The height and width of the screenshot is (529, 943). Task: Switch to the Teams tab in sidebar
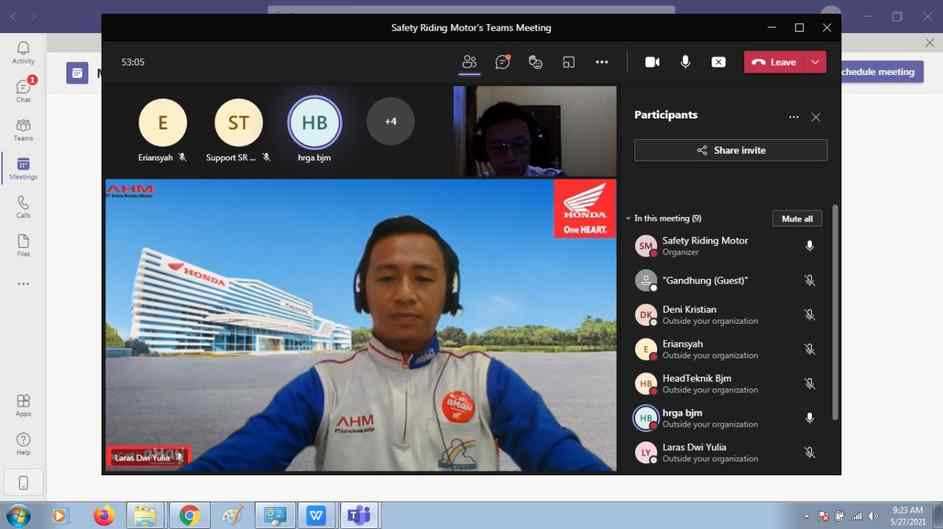pos(23,129)
